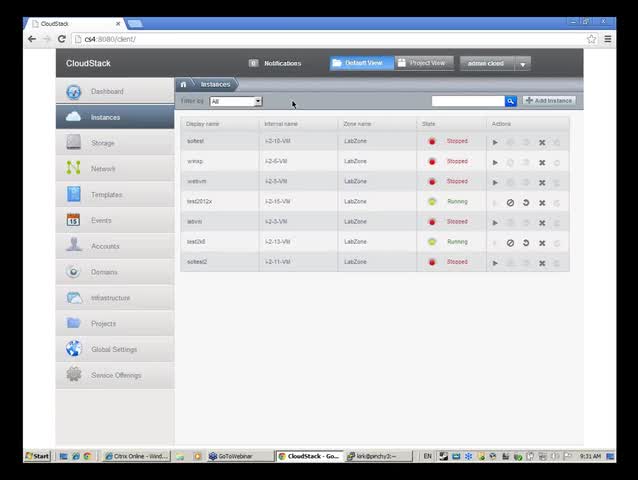Destroy the test2k8 instance with X icon

[542, 243]
